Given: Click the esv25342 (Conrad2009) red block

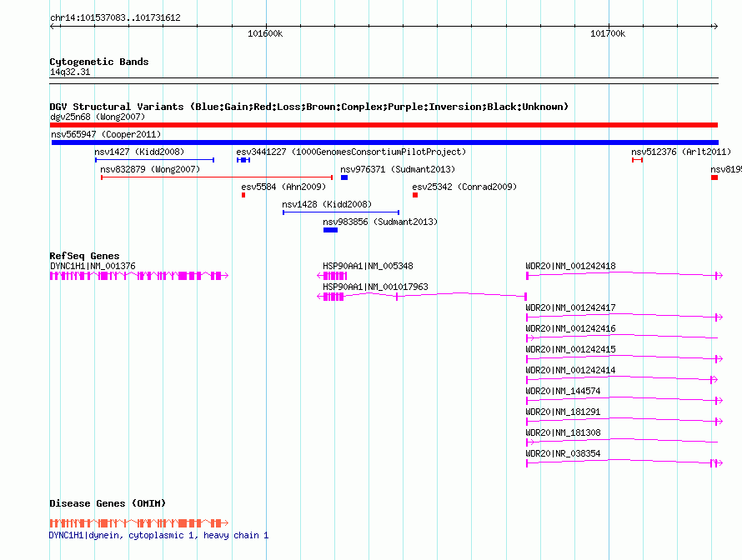Looking at the screenshot, I should pyautogui.click(x=415, y=195).
